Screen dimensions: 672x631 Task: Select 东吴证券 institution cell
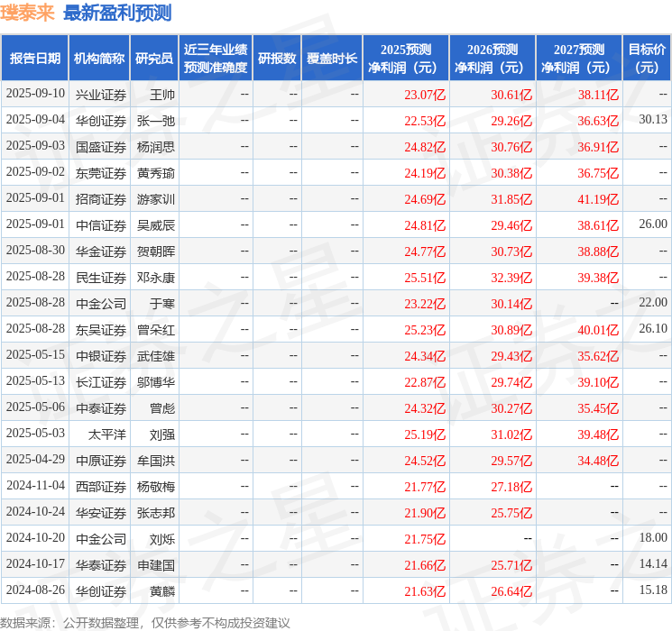click(101, 330)
